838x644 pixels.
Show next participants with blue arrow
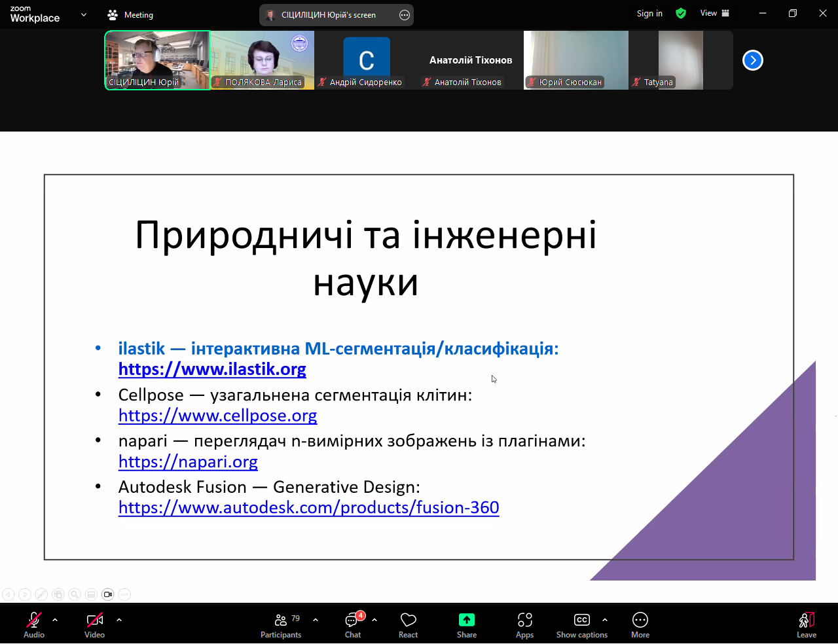752,60
